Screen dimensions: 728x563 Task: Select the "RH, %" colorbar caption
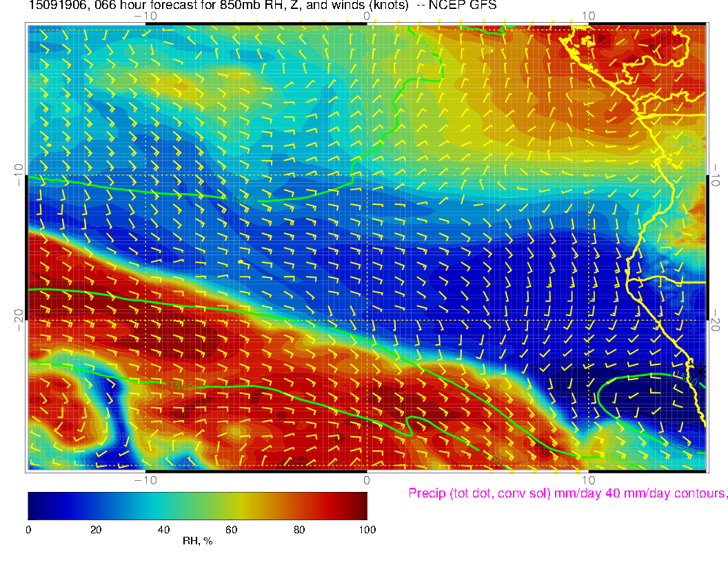tap(197, 542)
